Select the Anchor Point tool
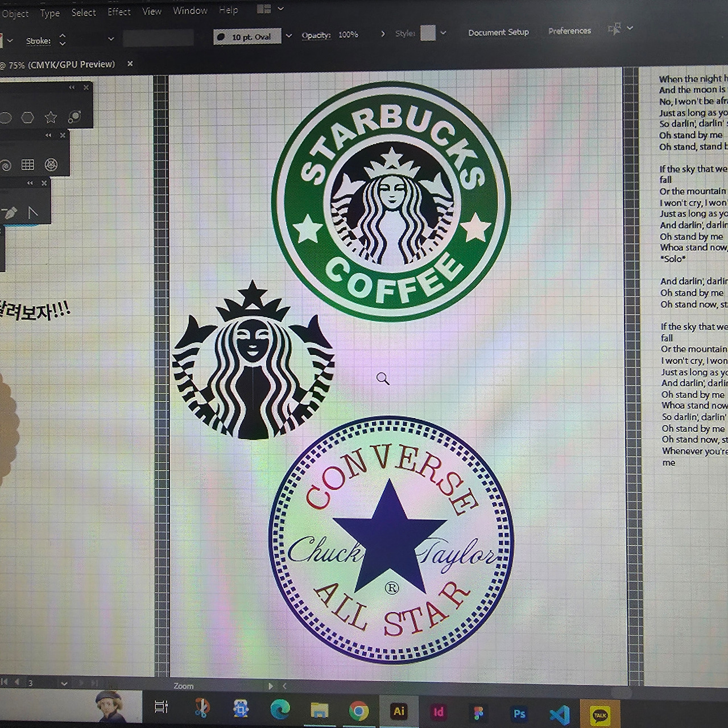This screenshot has height=728, width=728. [x=33, y=212]
